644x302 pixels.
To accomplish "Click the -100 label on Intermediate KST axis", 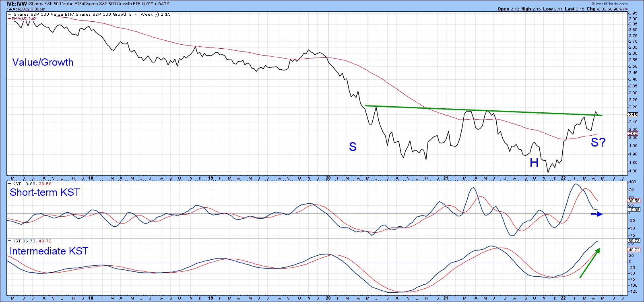I will pyautogui.click(x=634, y=285).
